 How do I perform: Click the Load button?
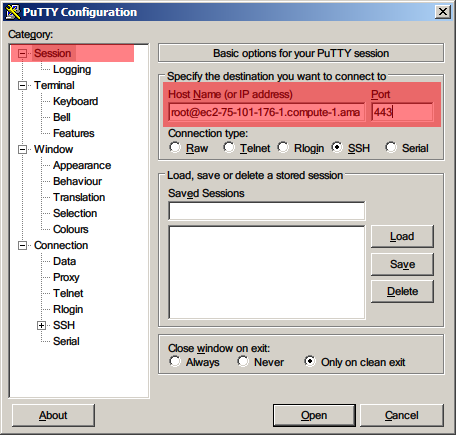click(x=402, y=236)
